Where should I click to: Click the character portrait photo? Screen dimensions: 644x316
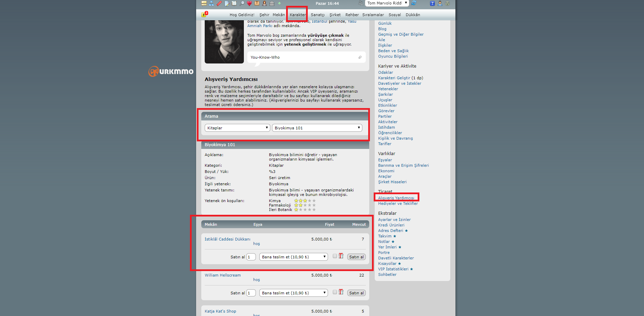224,42
